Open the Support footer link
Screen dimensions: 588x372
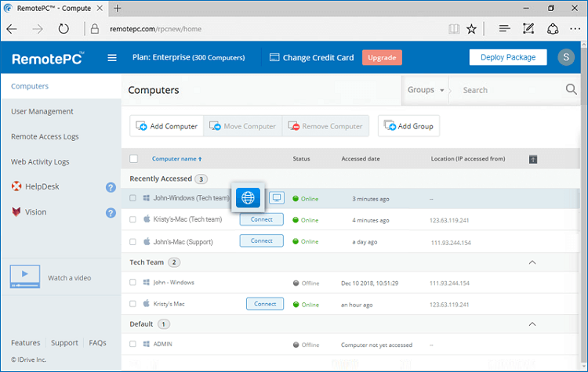pos(64,343)
